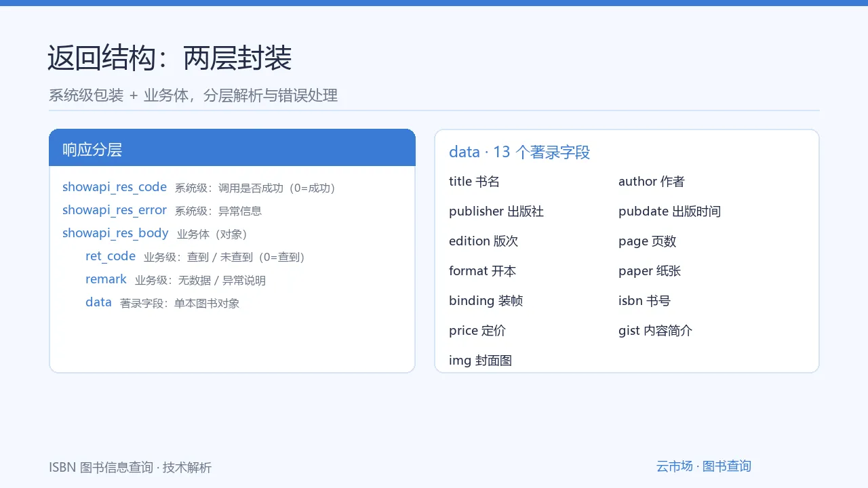Select the description 业务体（对象）
Screen dimensions: 868x488
point(212,235)
